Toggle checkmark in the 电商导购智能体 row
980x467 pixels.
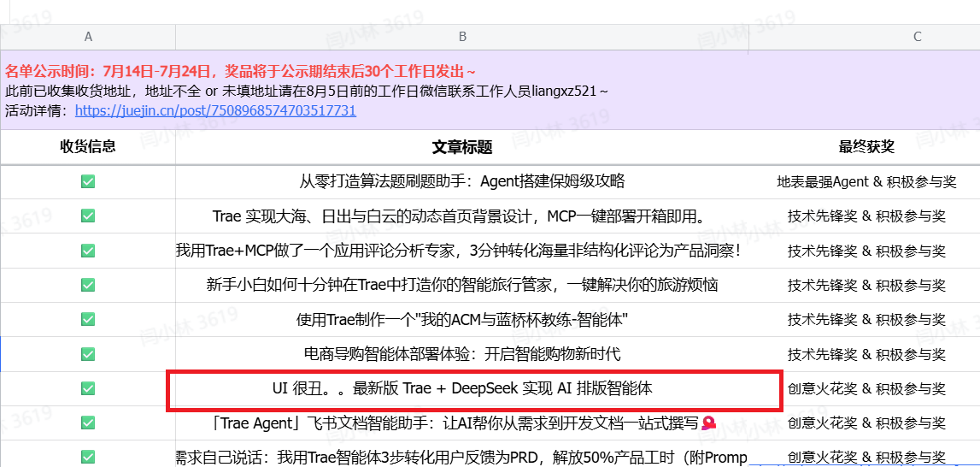88,354
